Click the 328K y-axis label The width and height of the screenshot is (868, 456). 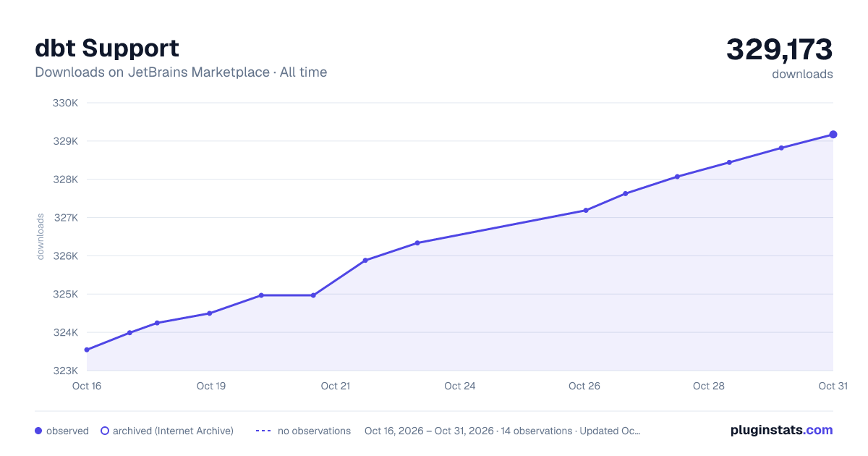coord(65,180)
